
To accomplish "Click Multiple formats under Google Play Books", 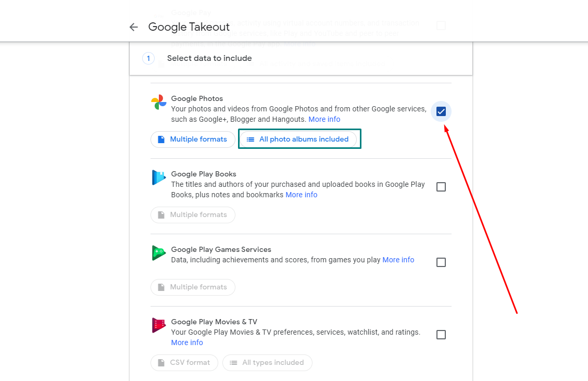I will pyautogui.click(x=193, y=215).
